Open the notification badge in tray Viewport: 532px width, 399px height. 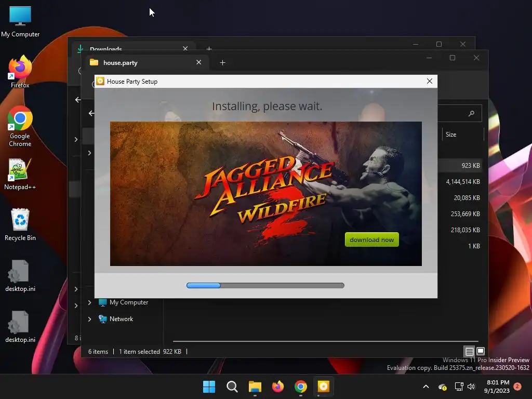[517, 386]
